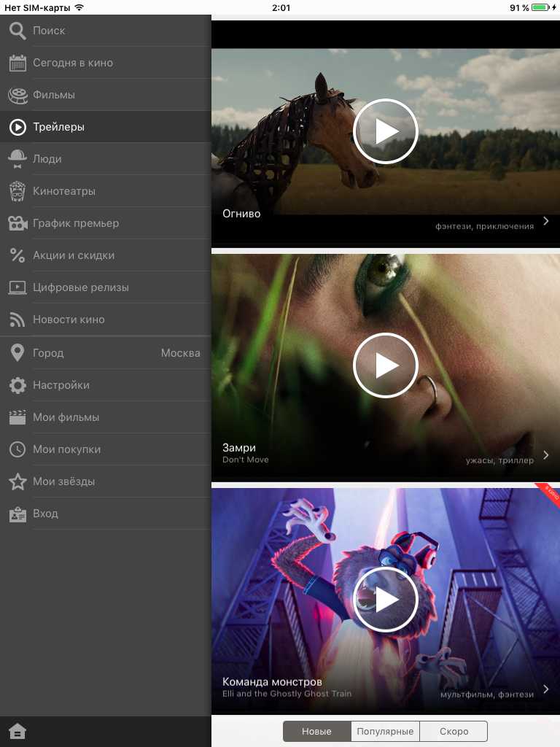Open the settings gear icon Настройки

tap(17, 385)
